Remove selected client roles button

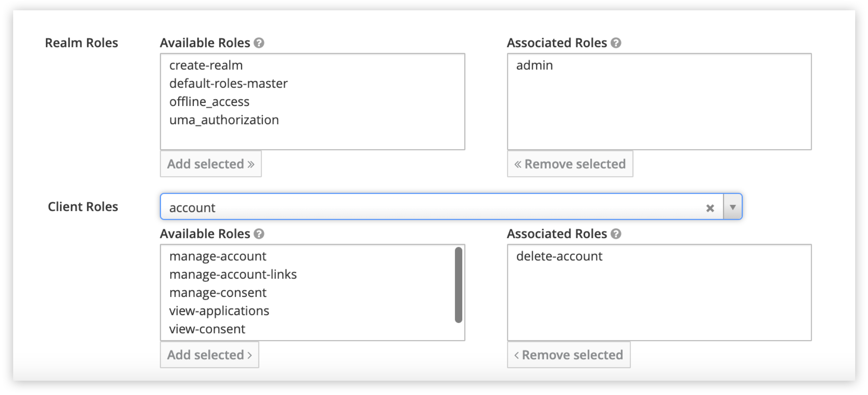tap(568, 355)
